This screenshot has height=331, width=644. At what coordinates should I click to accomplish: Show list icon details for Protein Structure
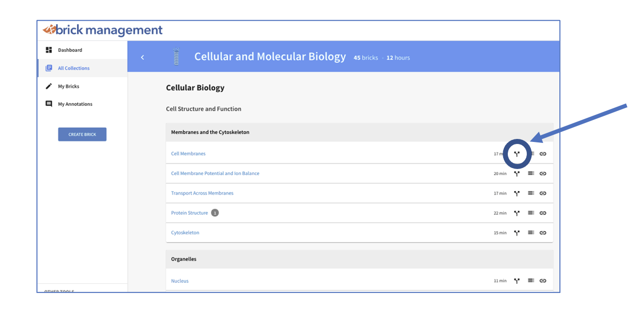(x=531, y=213)
